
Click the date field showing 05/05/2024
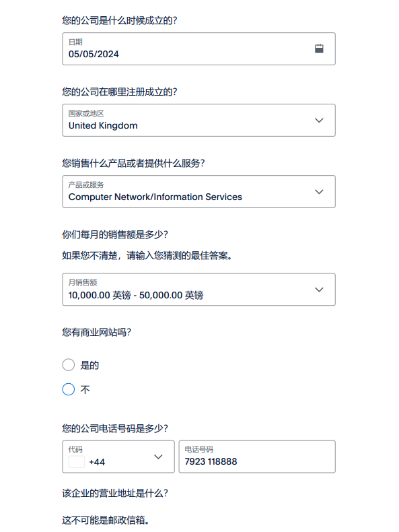(x=199, y=49)
